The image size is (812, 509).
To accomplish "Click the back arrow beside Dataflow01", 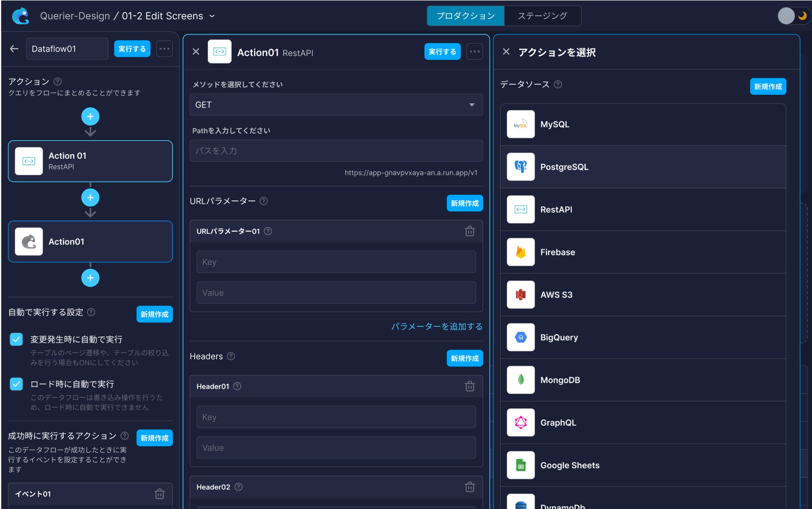I will tap(14, 49).
